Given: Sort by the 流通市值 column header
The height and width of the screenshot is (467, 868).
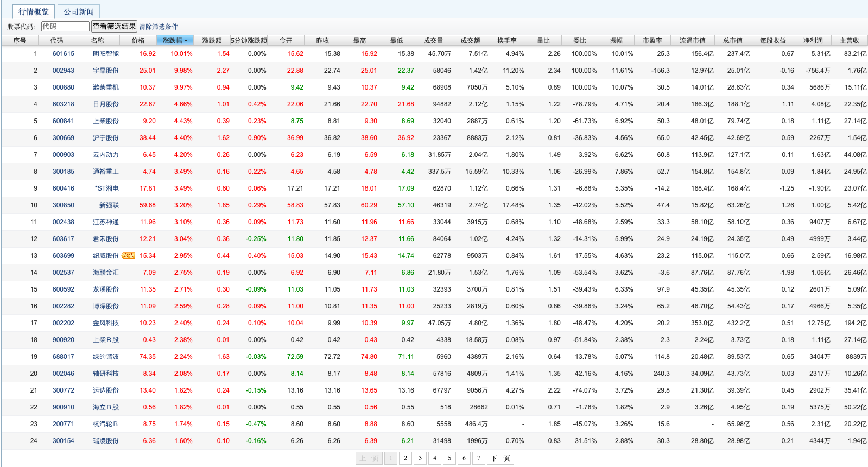Looking at the screenshot, I should (x=693, y=41).
